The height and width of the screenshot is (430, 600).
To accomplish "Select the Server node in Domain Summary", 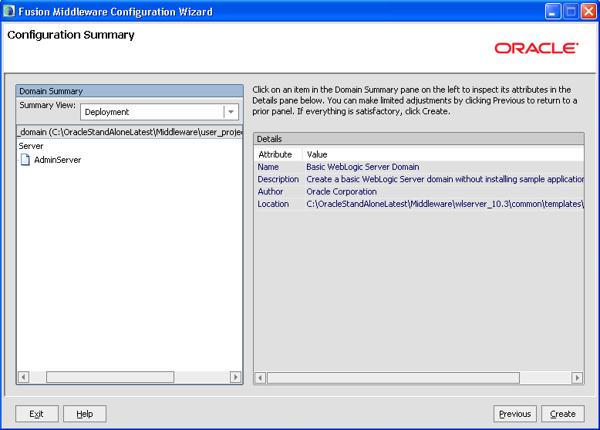I will (x=31, y=146).
